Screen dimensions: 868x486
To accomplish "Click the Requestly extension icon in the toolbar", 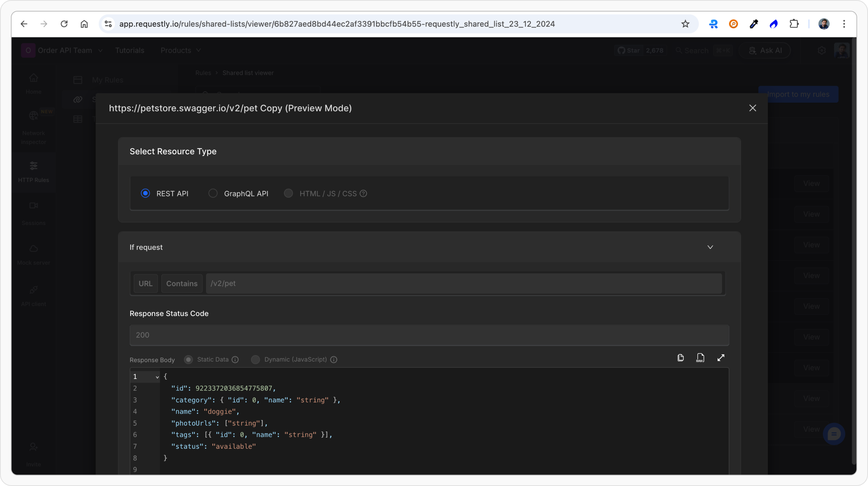I will point(713,24).
